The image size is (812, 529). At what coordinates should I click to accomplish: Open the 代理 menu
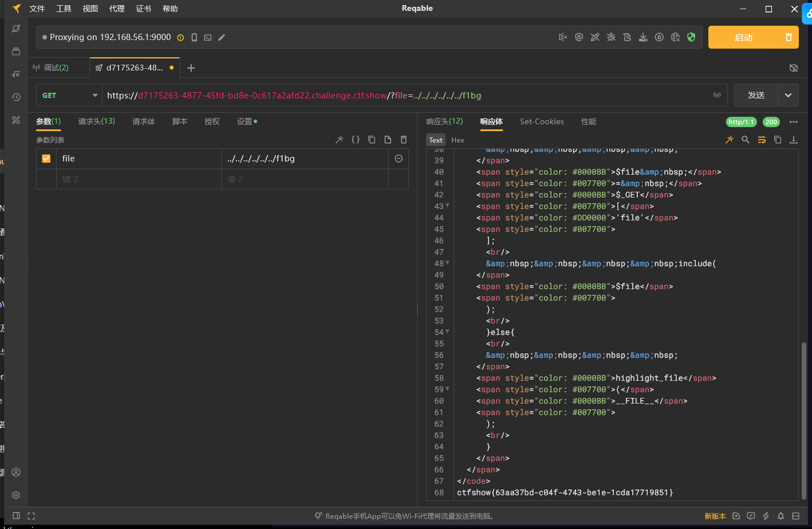[x=117, y=9]
